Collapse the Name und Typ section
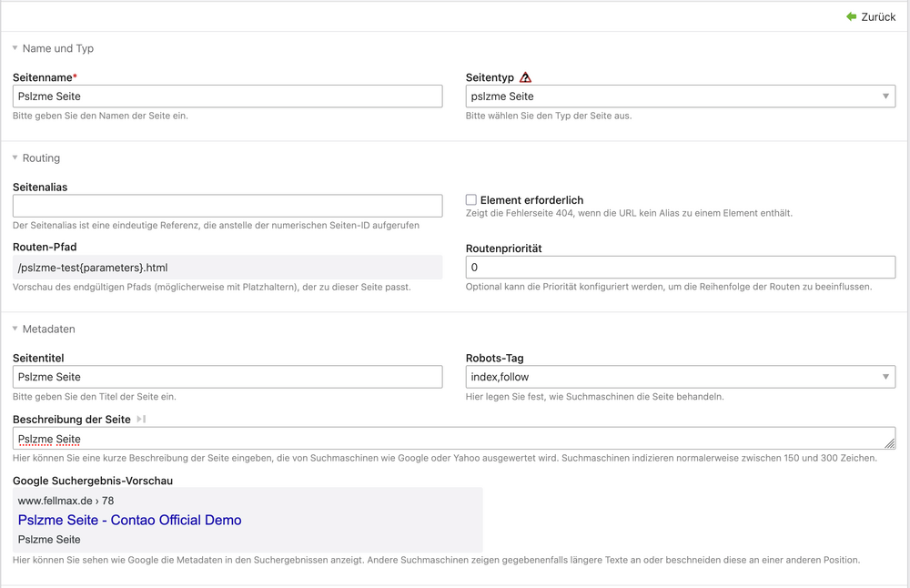The image size is (910, 588). [15, 48]
